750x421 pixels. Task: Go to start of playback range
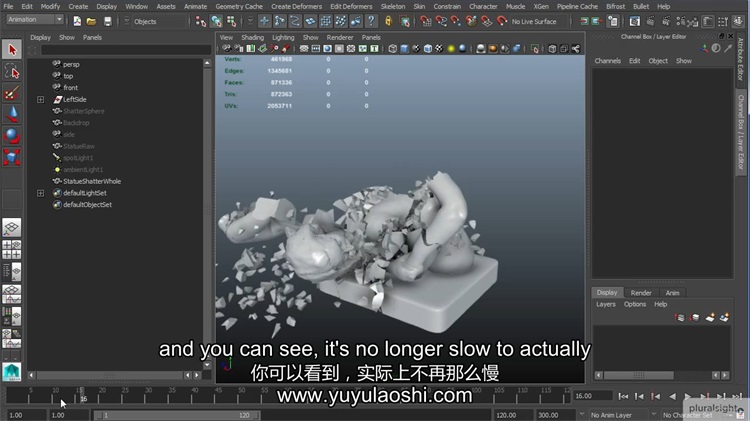[623, 396]
